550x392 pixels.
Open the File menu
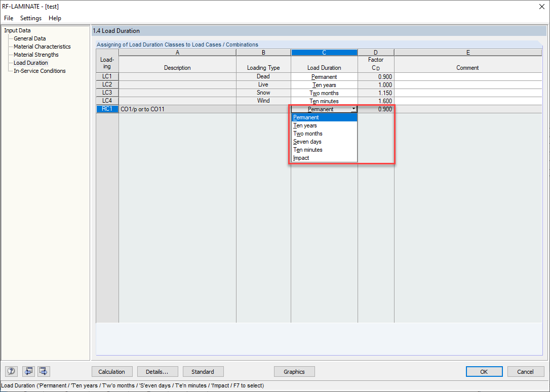[x=8, y=18]
